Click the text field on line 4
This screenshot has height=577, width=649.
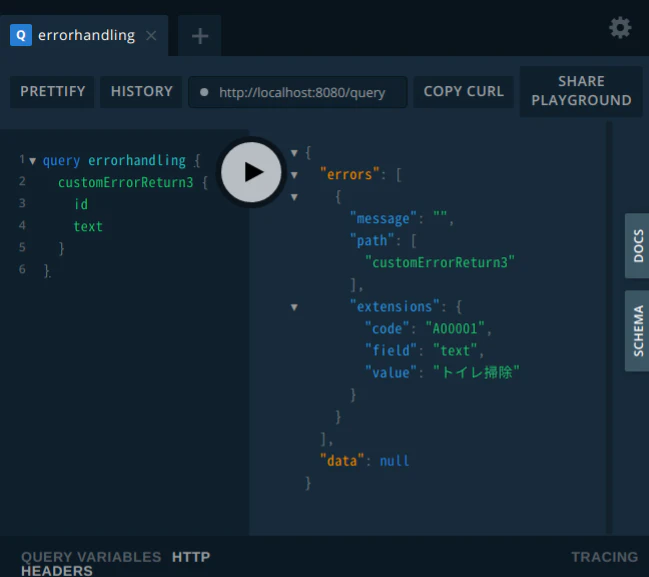(x=88, y=226)
